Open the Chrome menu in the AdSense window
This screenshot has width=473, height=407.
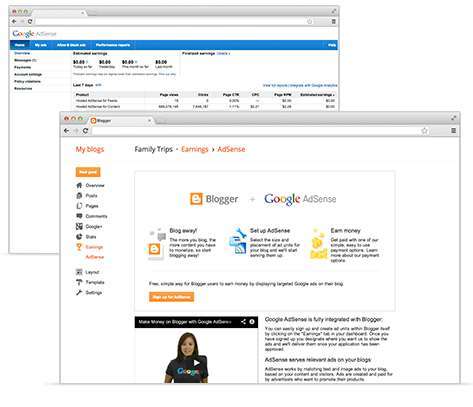coord(333,21)
